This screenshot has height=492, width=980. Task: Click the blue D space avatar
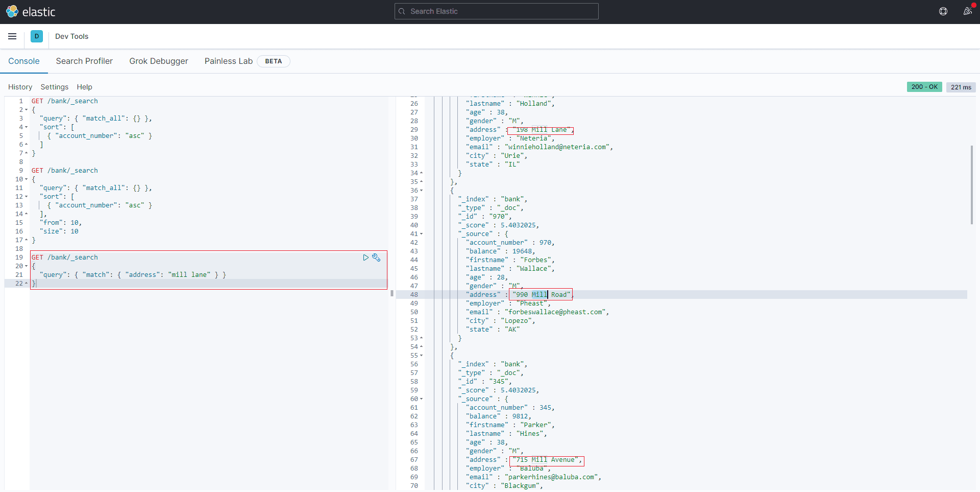(x=37, y=36)
